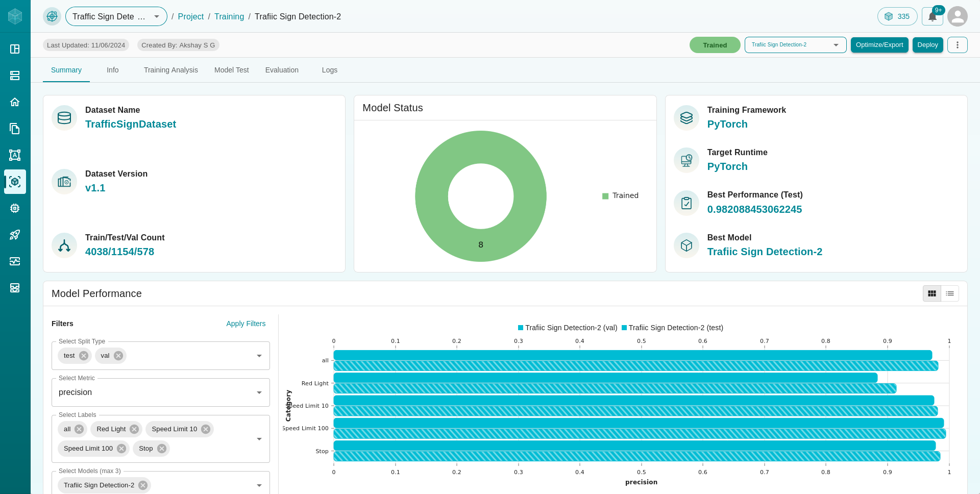Click the Train/Test/Val Count split icon

(64, 245)
